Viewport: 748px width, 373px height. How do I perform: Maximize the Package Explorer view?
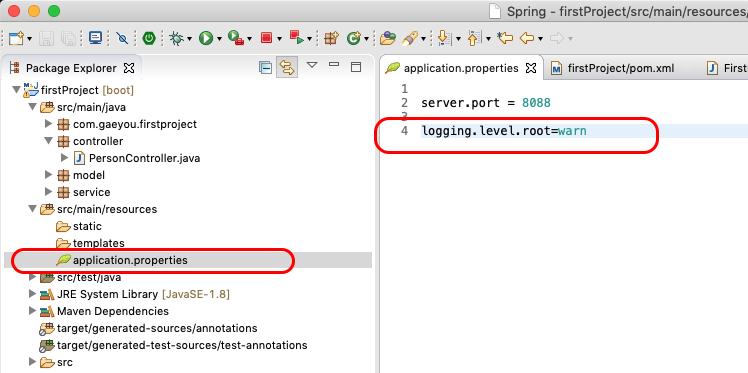pos(356,67)
